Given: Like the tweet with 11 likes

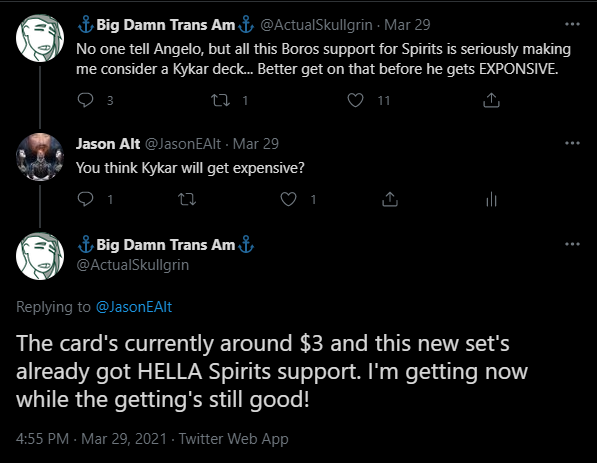Looking at the screenshot, I should pyautogui.click(x=355, y=100).
